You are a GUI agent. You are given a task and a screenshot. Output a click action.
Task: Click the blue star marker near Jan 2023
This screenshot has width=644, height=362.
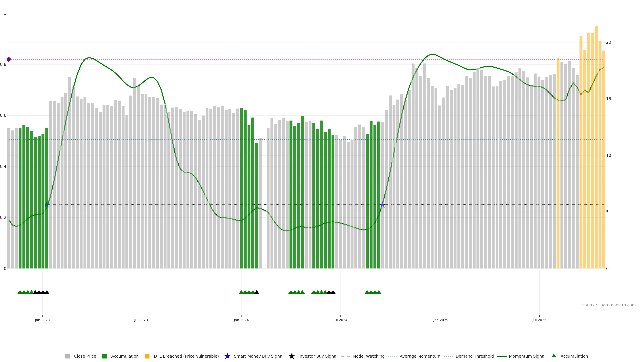47,205
